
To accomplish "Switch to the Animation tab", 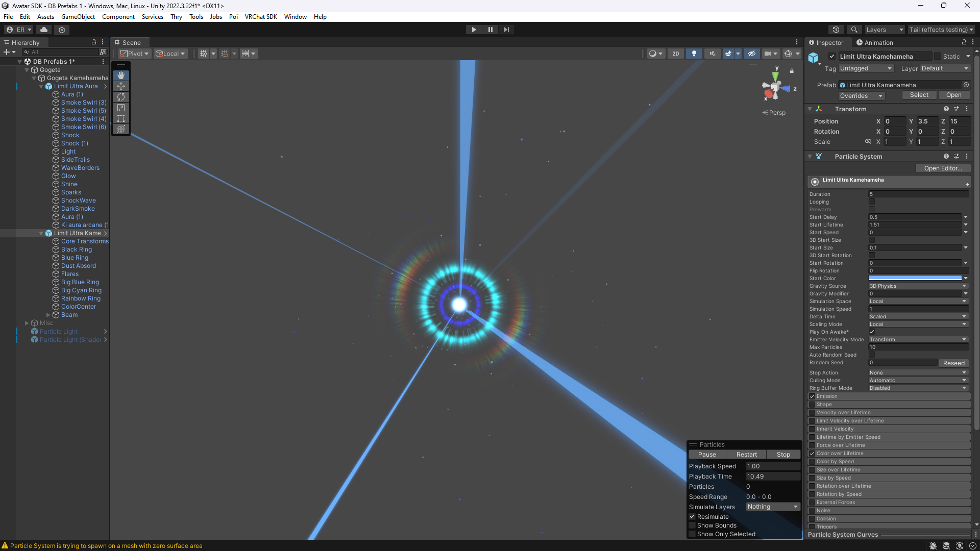I will pyautogui.click(x=875, y=43).
